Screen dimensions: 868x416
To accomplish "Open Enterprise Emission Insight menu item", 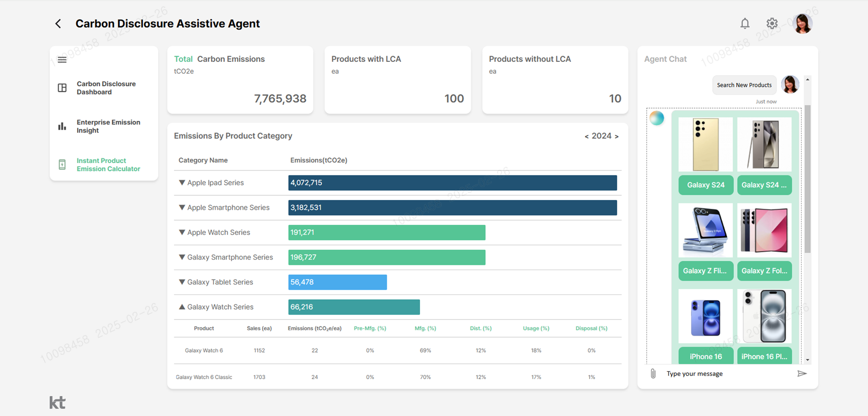I will (108, 126).
